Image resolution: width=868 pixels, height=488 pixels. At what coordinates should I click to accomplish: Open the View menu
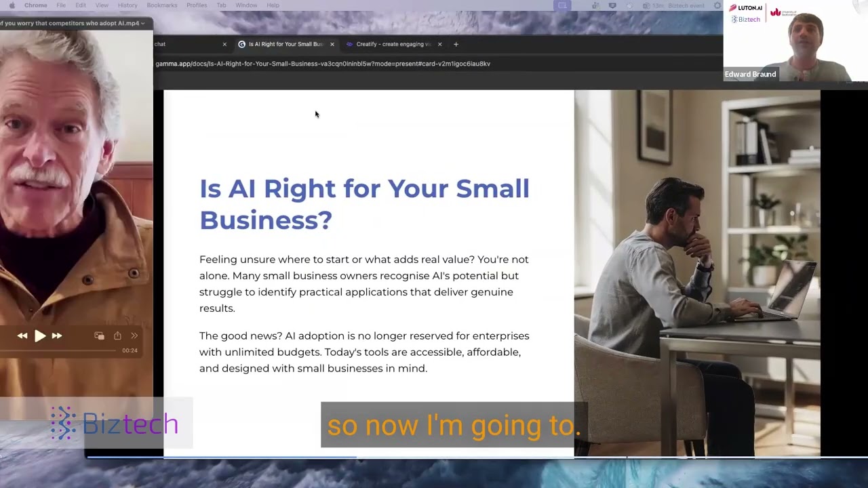pos(102,5)
